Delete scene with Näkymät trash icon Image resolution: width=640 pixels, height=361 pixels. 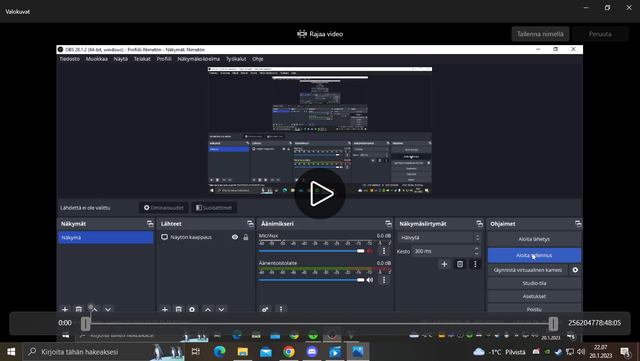pos(79,309)
